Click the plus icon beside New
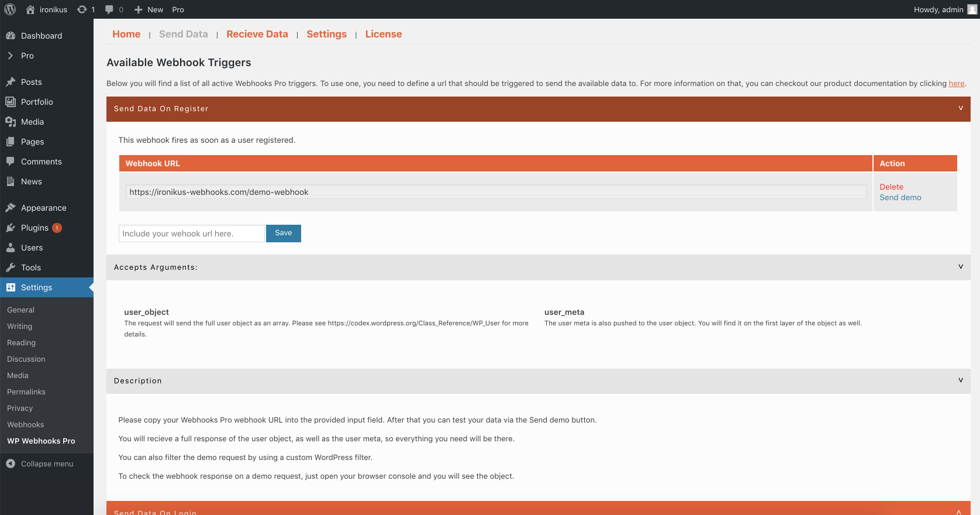 click(x=139, y=9)
